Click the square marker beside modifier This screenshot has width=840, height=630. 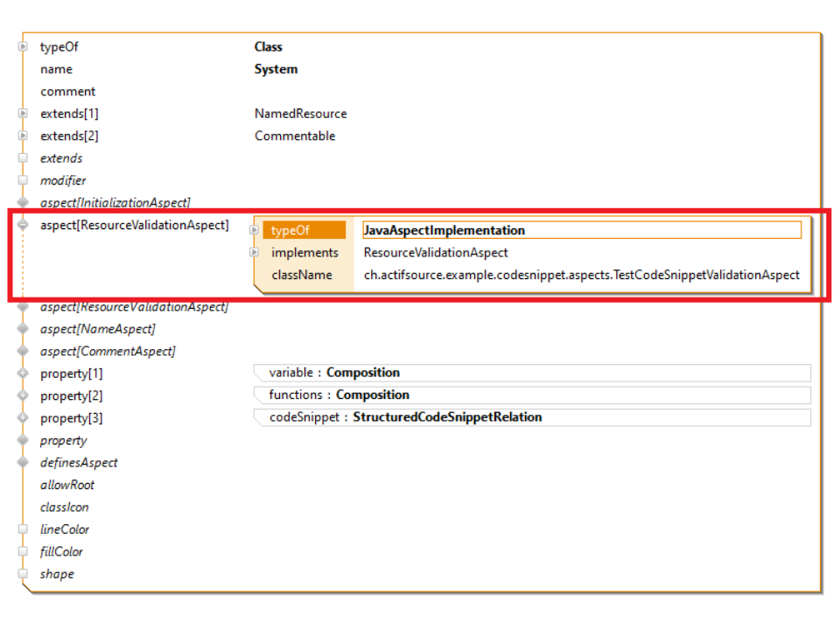[23, 180]
